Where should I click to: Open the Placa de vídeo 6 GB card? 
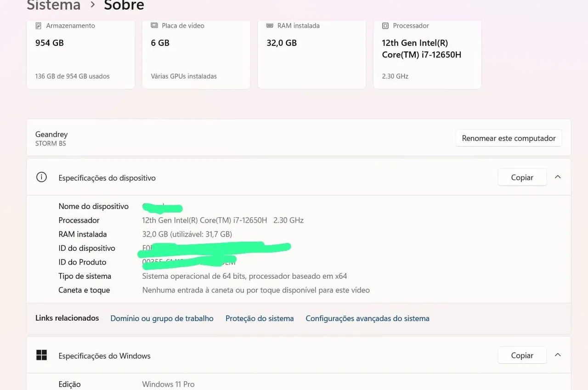(196, 54)
